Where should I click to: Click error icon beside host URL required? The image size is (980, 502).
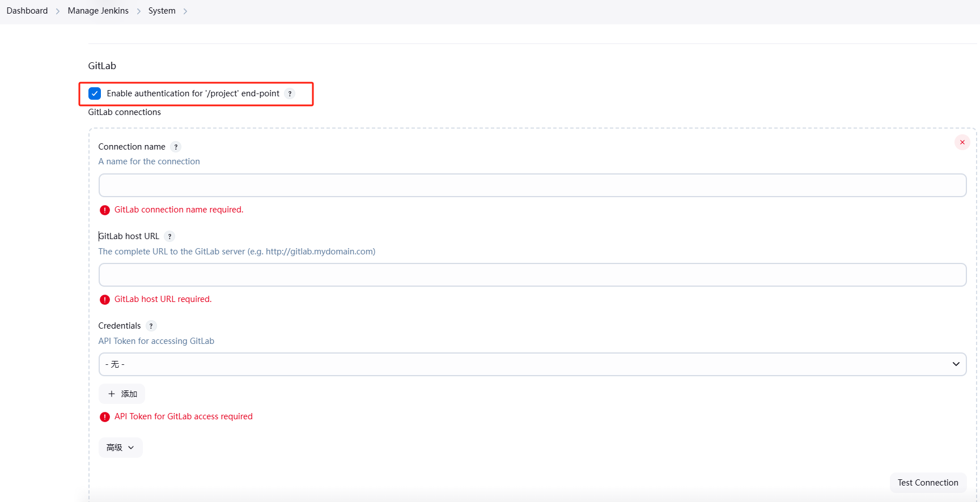105,300
